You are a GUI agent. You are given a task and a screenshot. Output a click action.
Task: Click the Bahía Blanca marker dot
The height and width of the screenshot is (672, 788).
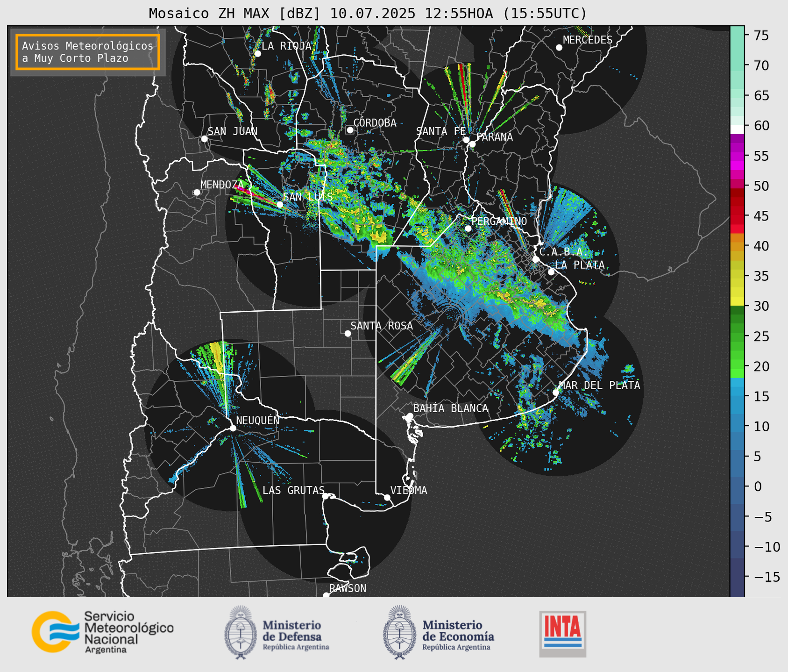click(410, 416)
